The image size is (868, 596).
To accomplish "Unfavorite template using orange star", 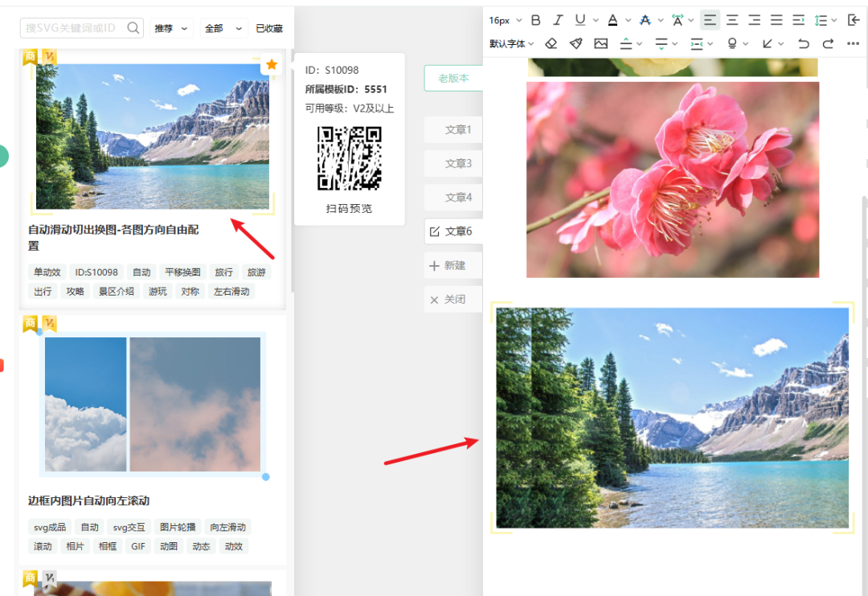I will pyautogui.click(x=272, y=64).
